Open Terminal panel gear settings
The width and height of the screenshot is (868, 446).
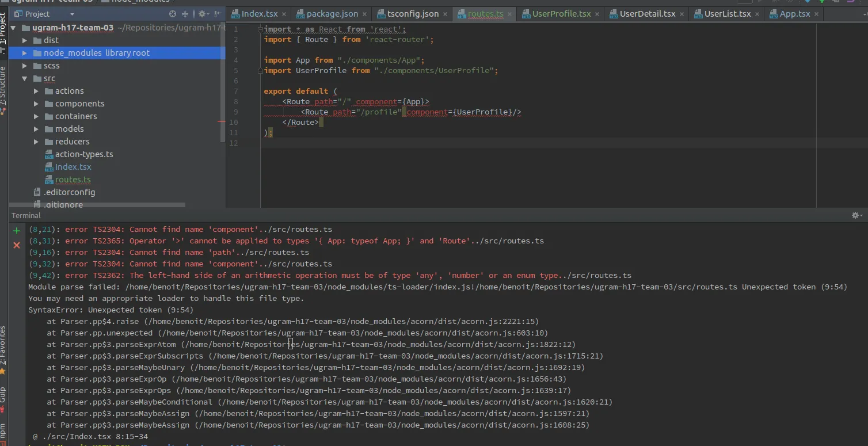pyautogui.click(x=855, y=215)
